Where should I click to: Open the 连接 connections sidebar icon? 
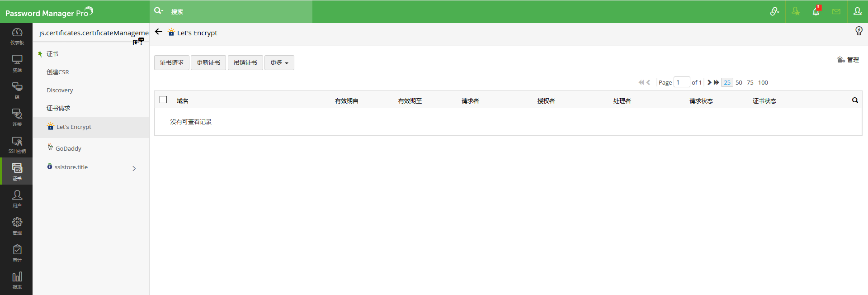coord(17,118)
